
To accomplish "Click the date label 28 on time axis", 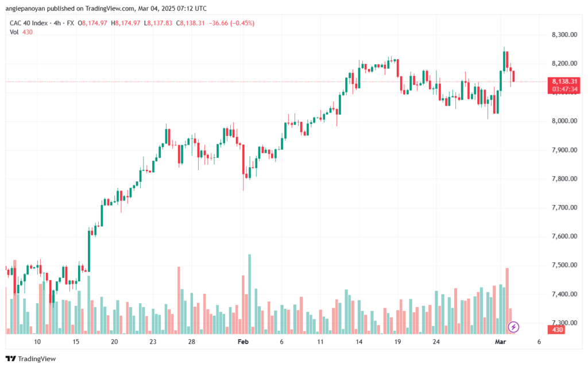I will [x=192, y=342].
